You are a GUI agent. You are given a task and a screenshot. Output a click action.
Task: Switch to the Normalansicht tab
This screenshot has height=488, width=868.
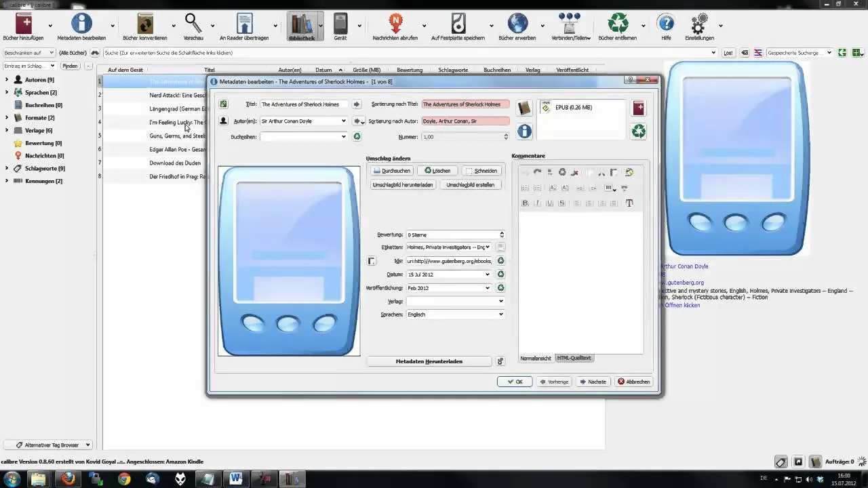pos(536,358)
